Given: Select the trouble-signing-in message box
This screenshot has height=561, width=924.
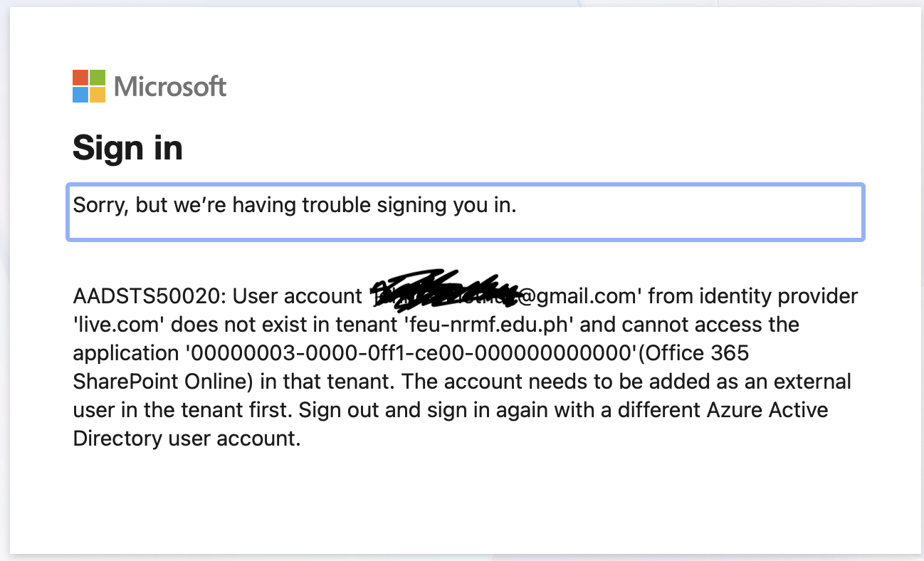Looking at the screenshot, I should [466, 211].
